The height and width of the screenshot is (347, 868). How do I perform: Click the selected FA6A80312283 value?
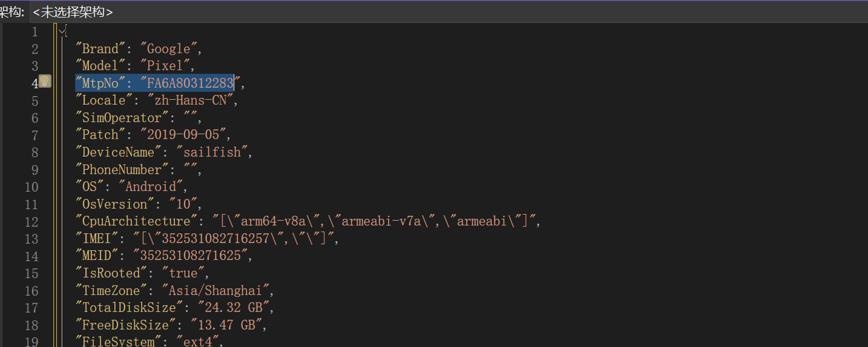point(190,83)
